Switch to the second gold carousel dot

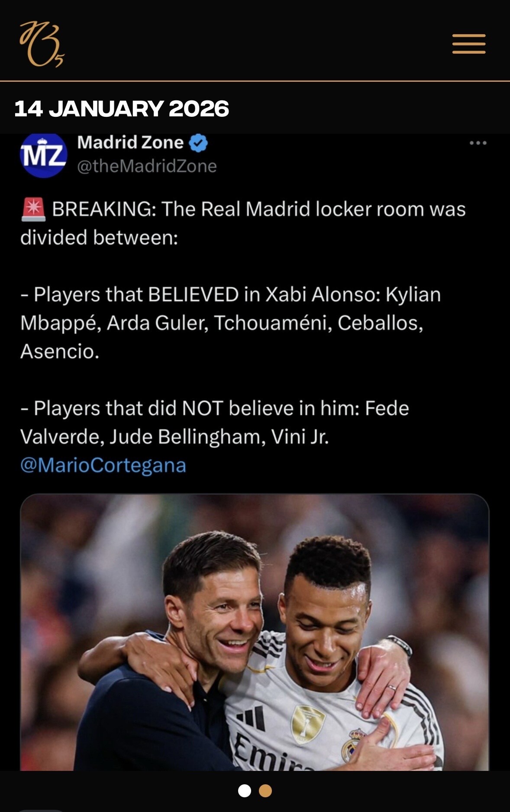[x=265, y=791]
